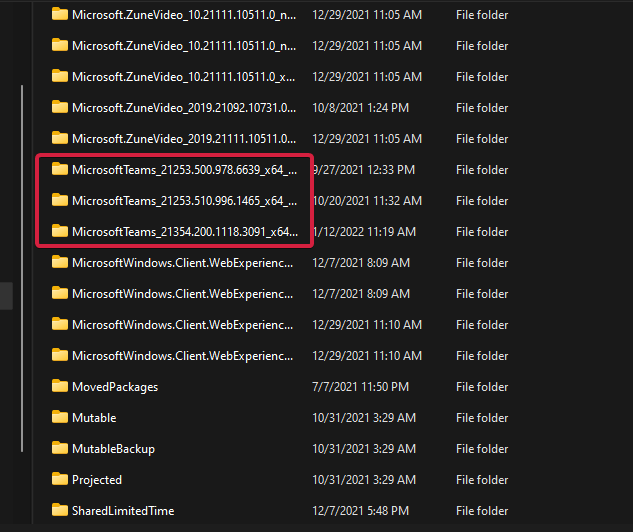The width and height of the screenshot is (633, 532).
Task: Click File folder type in MovedPackages row
Action: coord(482,387)
